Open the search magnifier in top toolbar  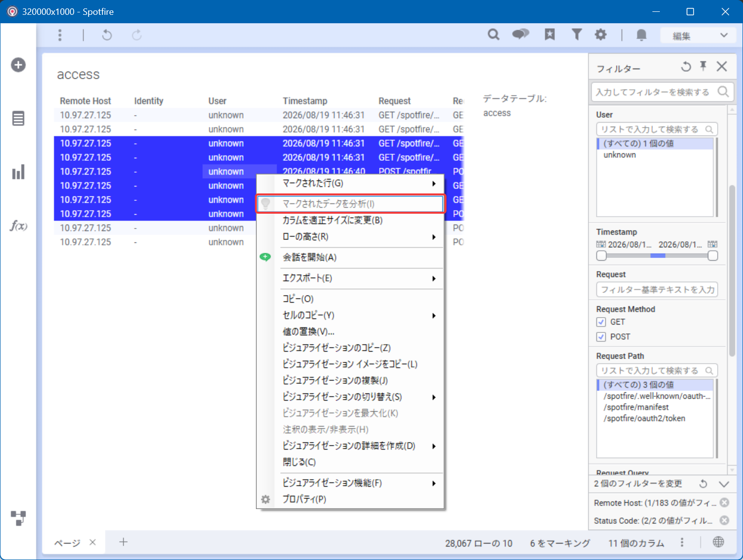pos(494,35)
